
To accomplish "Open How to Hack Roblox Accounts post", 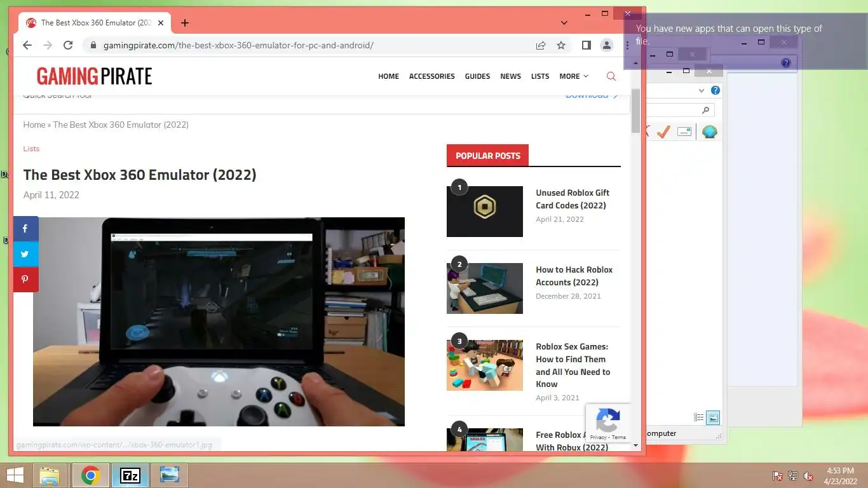I will (x=574, y=276).
